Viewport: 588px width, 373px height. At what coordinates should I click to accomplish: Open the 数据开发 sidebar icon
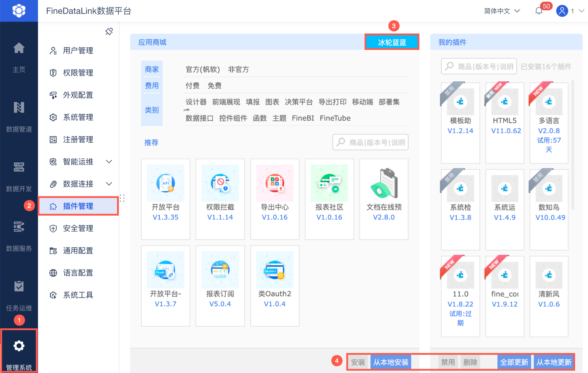19,167
